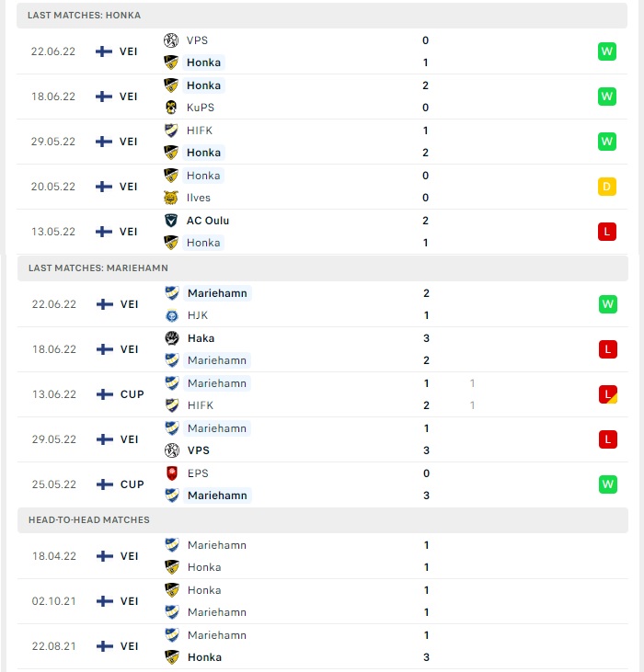Viewport: 644px width, 672px height.
Task: Click the HJK club badge
Action: click(x=172, y=315)
